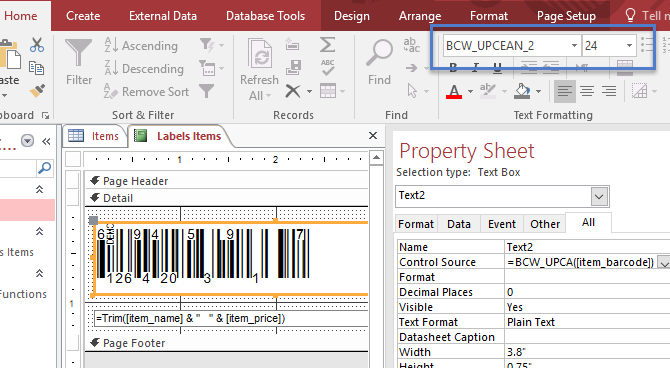670x368 pixels.
Task: Open the Delete dropdown arrow
Action: [x=309, y=91]
